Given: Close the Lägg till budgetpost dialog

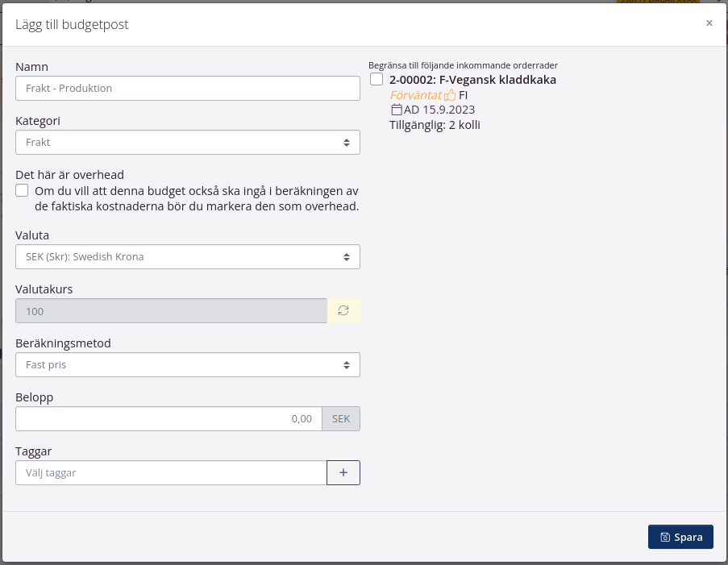Looking at the screenshot, I should (x=709, y=23).
